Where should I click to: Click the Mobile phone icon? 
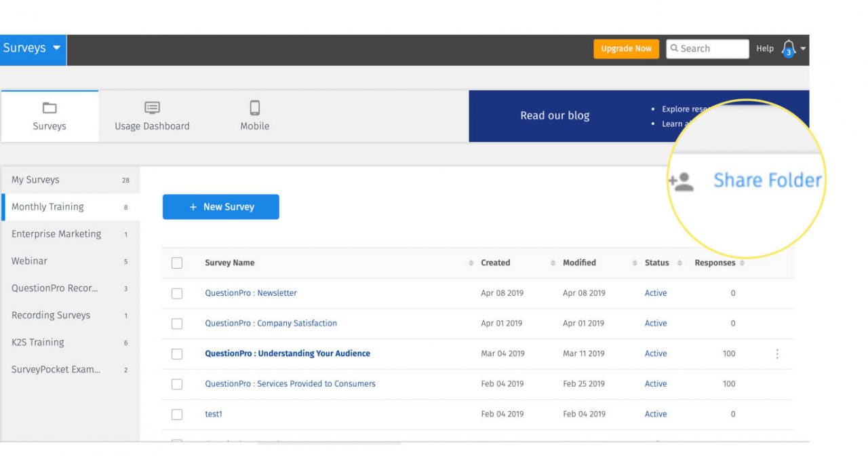[x=254, y=107]
